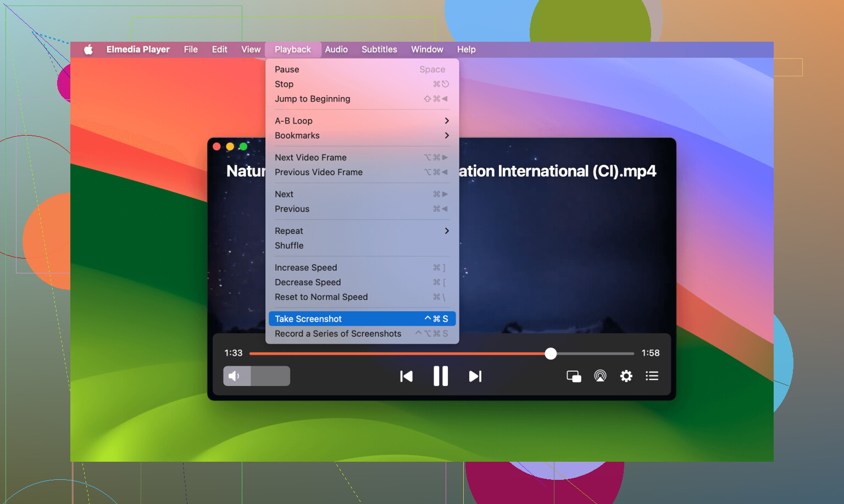
Task: Minimize the player with yellow button
Action: pyautogui.click(x=230, y=147)
